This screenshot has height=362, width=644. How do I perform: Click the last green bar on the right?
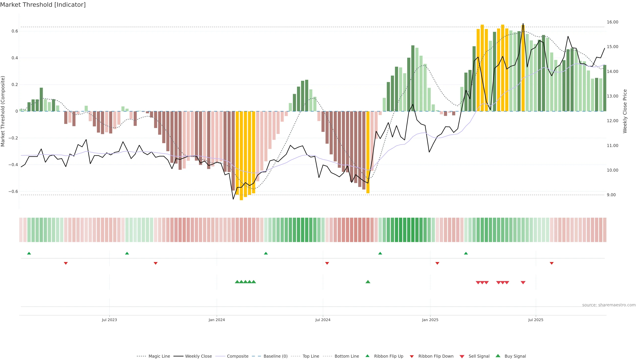(605, 88)
